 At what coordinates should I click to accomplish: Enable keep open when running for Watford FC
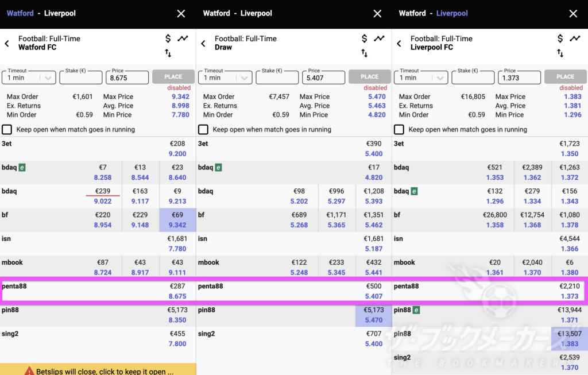(x=7, y=130)
